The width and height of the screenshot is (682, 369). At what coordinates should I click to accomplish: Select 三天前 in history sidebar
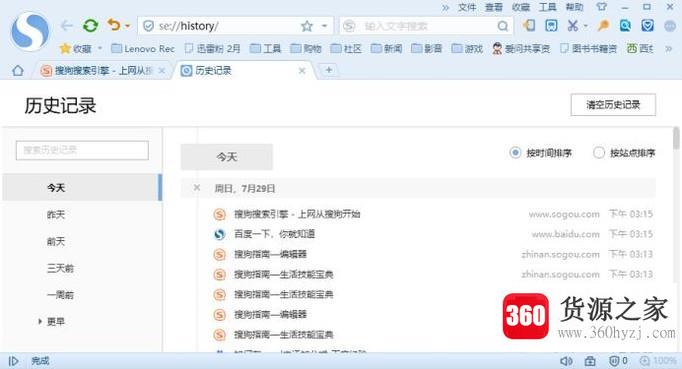click(x=82, y=268)
